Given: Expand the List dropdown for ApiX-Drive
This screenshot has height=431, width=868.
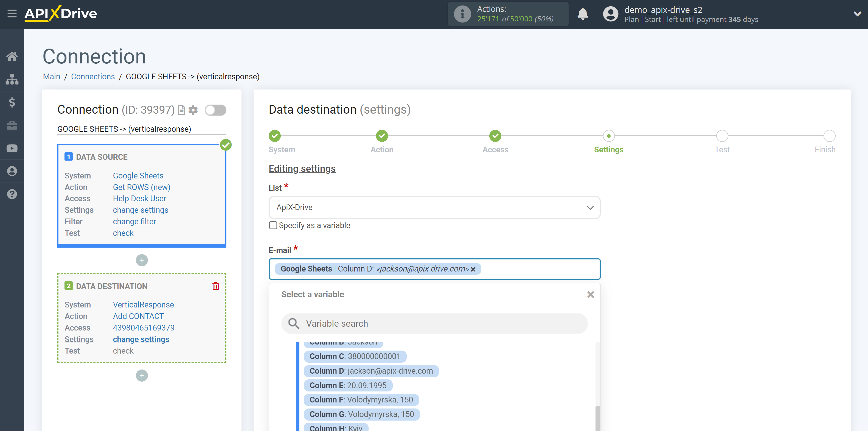Looking at the screenshot, I should click(x=589, y=207).
